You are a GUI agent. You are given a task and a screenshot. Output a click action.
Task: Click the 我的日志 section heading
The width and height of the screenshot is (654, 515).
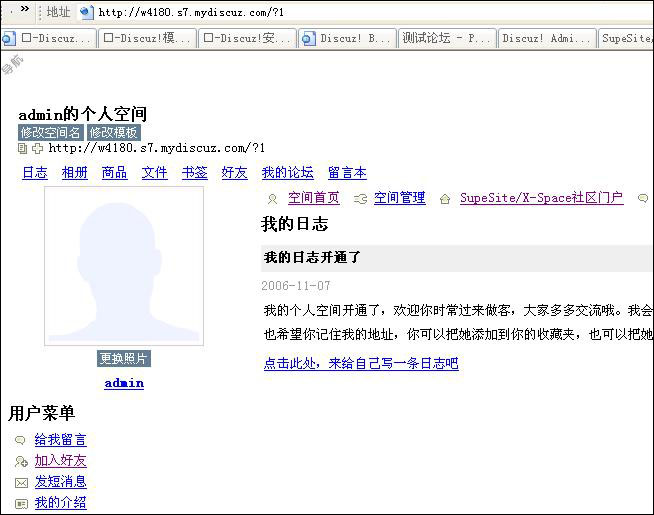[x=295, y=224]
